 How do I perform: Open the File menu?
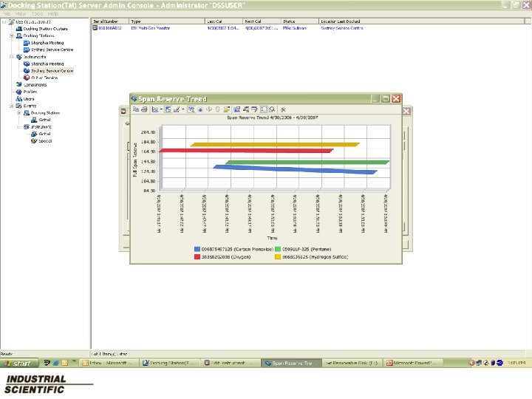[x=7, y=13]
